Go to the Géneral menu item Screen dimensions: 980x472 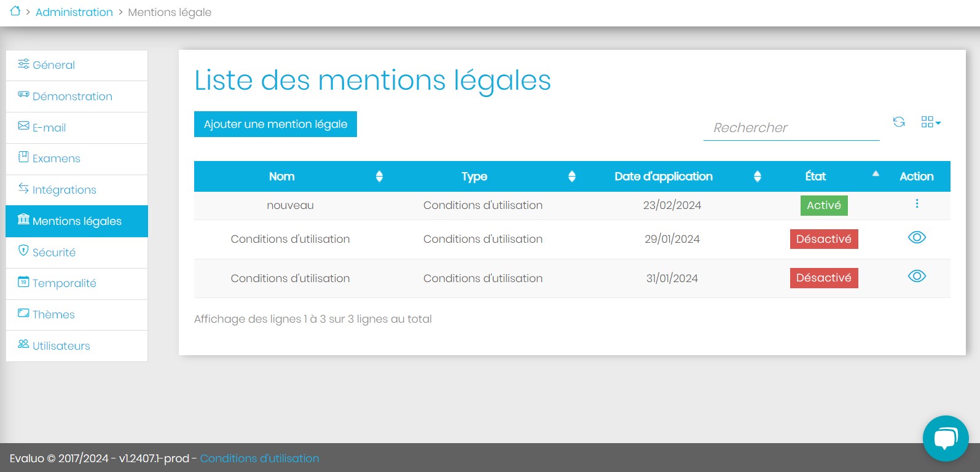[x=53, y=65]
